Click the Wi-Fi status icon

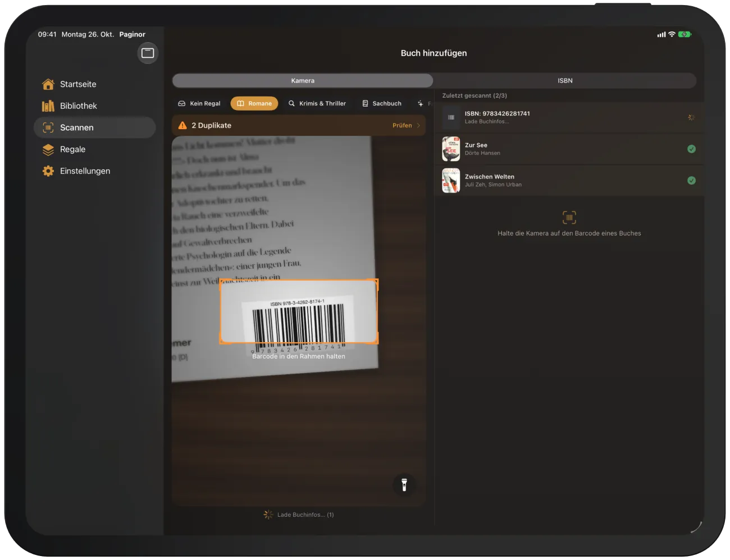(x=672, y=34)
